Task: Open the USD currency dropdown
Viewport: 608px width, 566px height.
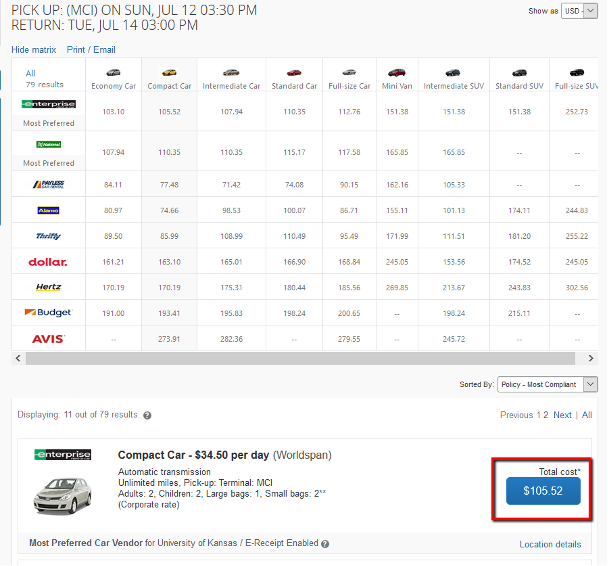Action: tap(579, 11)
